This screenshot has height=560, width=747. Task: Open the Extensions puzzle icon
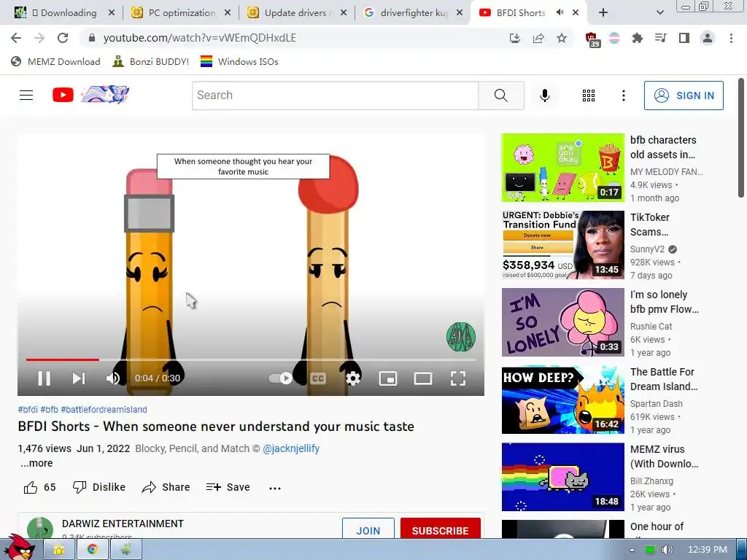(638, 38)
